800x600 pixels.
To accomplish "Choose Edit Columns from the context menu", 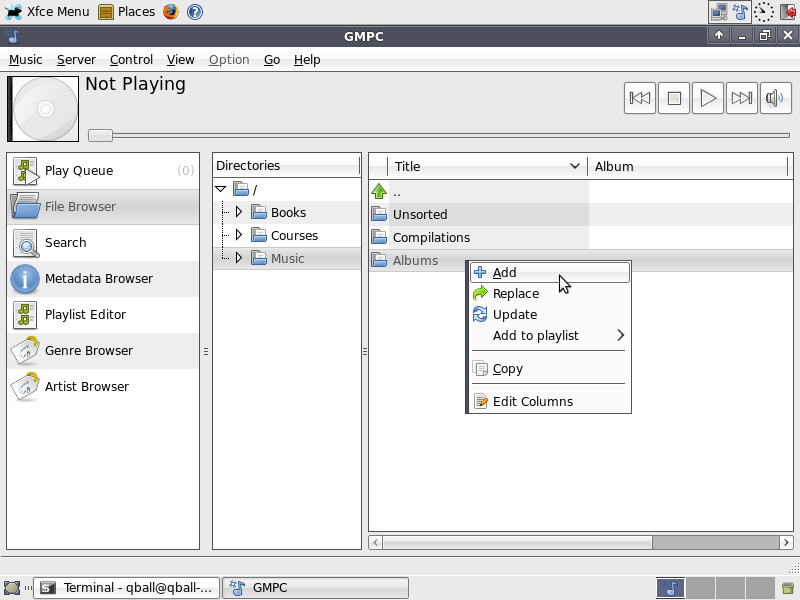I will tap(549, 402).
